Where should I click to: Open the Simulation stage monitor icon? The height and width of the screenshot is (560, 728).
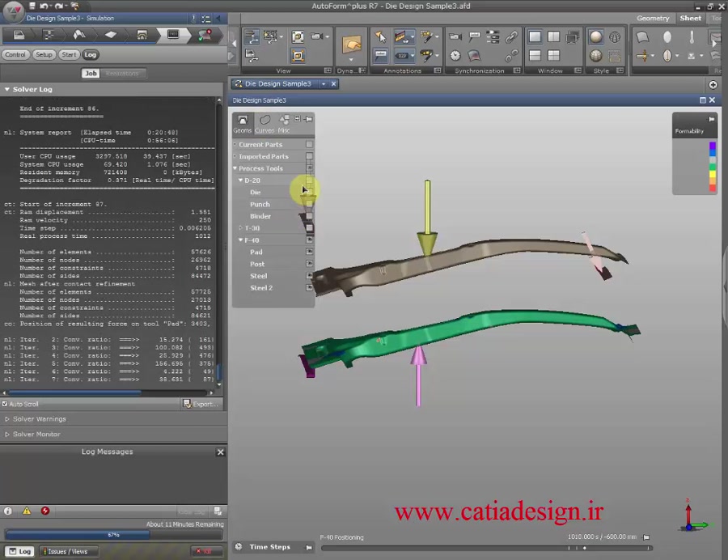173,36
